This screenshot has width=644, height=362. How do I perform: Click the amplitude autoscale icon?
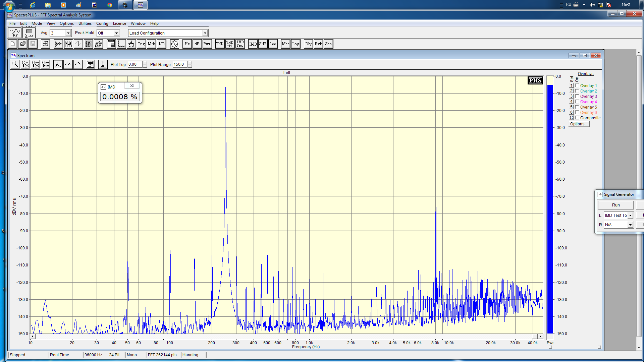click(103, 64)
